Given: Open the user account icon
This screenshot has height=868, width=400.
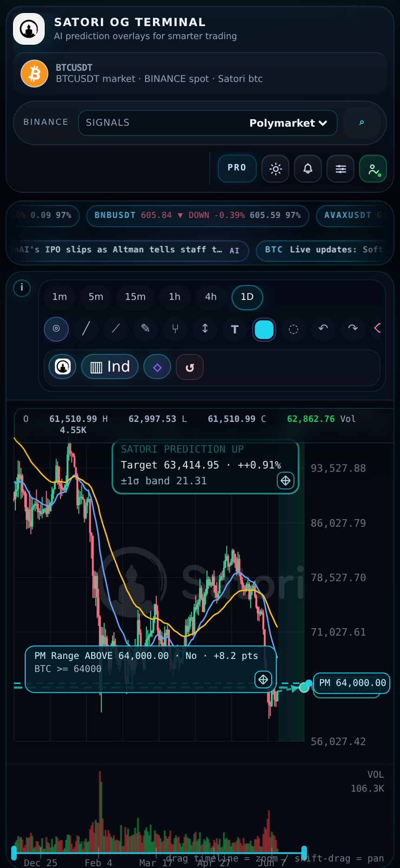Looking at the screenshot, I should [373, 169].
